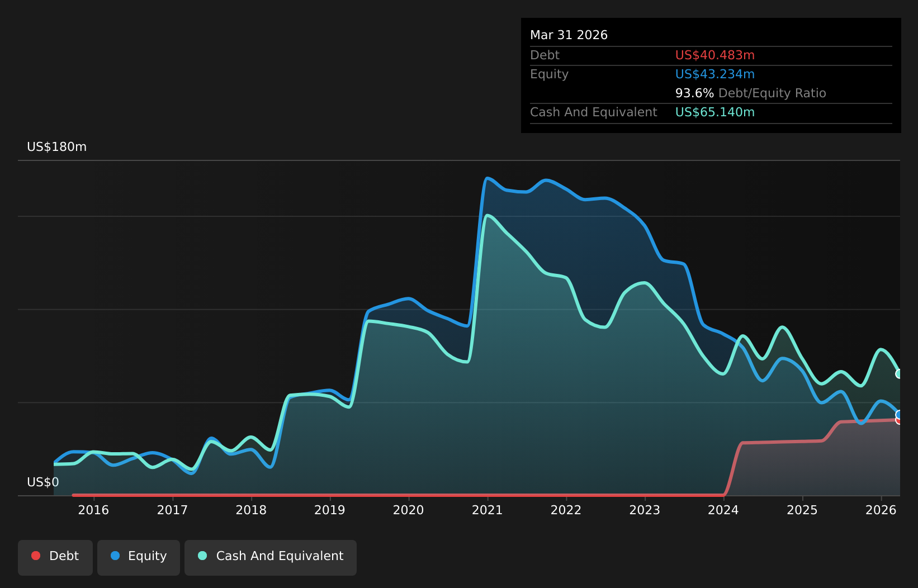The width and height of the screenshot is (918, 588).
Task: Click the 2016 x-axis label
Action: pyautogui.click(x=93, y=510)
